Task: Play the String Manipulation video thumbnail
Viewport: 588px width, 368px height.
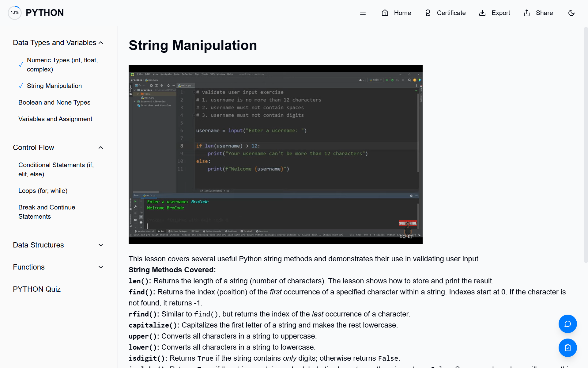Action: pos(275,154)
